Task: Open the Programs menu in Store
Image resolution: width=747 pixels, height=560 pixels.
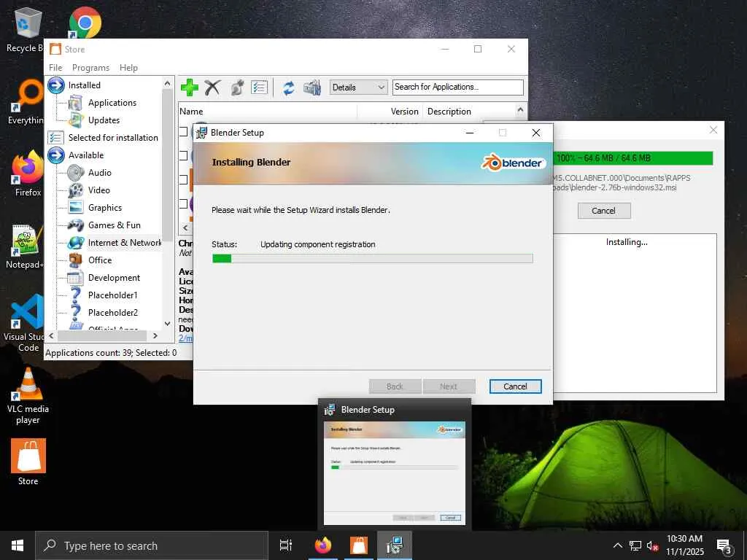Action: pyautogui.click(x=90, y=68)
